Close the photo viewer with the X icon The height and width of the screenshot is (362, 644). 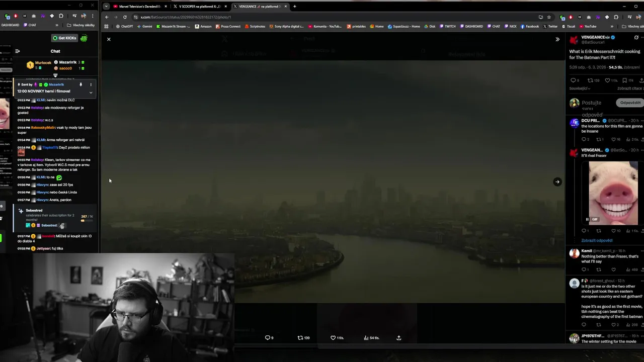coord(109,39)
